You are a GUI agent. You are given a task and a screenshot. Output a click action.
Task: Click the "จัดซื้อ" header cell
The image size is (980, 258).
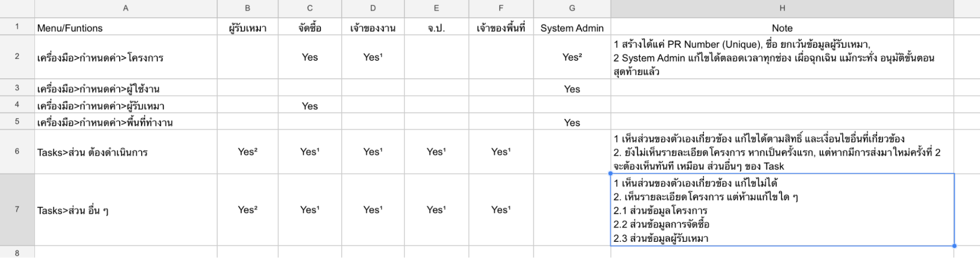point(310,28)
